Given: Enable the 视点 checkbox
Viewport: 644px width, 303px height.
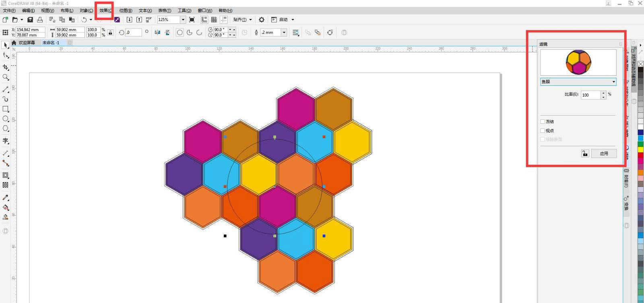Looking at the screenshot, I should [543, 131].
